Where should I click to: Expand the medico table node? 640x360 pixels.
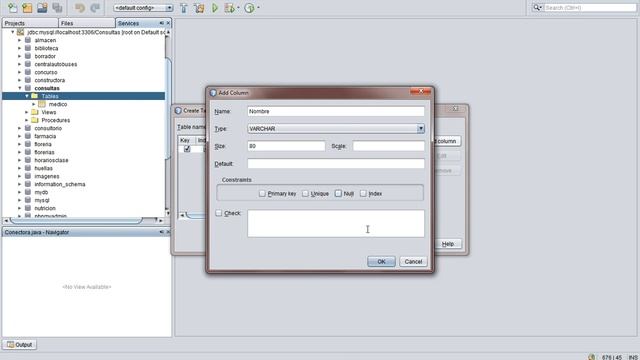[x=34, y=104]
